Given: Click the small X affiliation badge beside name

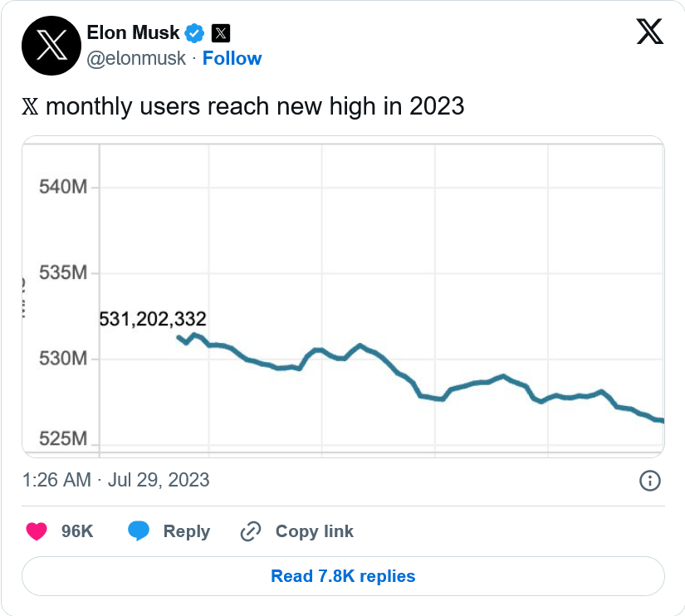Looking at the screenshot, I should pyautogui.click(x=220, y=33).
